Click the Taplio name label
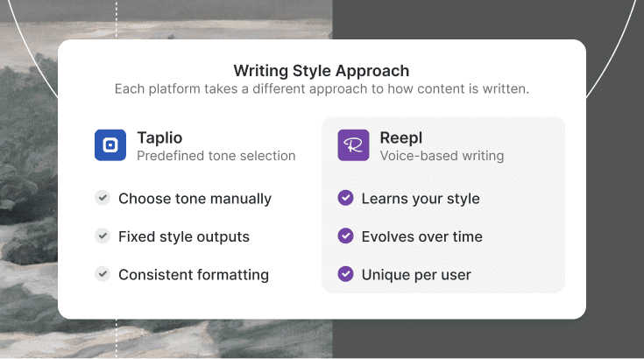This screenshot has width=644, height=359. click(x=159, y=137)
